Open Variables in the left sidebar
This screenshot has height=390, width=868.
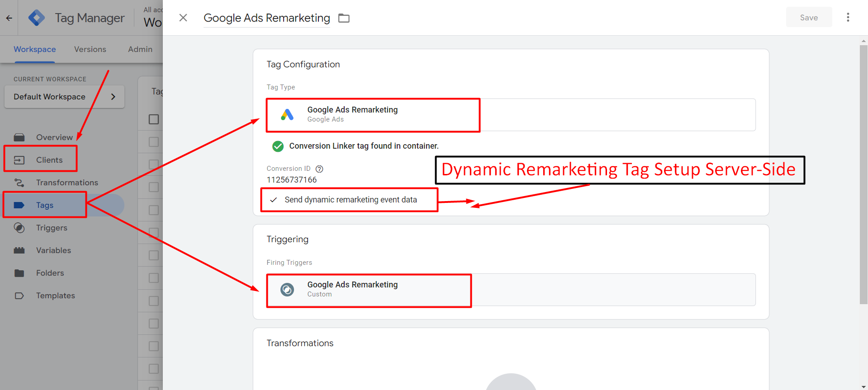(53, 250)
